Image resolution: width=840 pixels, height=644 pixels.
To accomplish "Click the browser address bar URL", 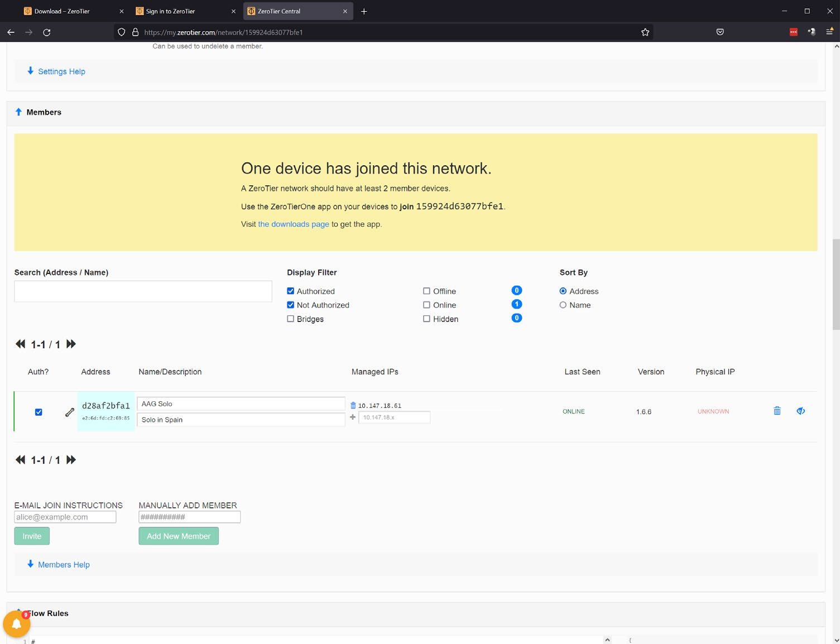I will [223, 32].
